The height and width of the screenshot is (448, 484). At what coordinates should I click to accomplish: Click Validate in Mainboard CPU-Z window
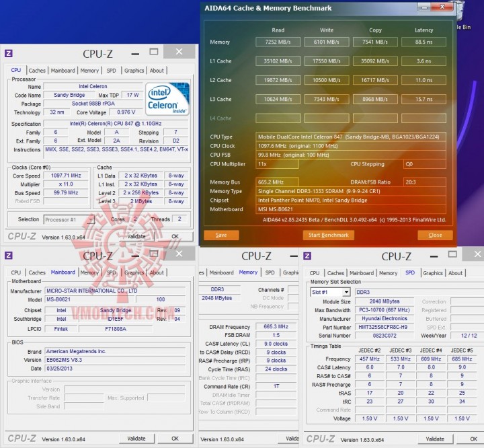click(x=136, y=439)
